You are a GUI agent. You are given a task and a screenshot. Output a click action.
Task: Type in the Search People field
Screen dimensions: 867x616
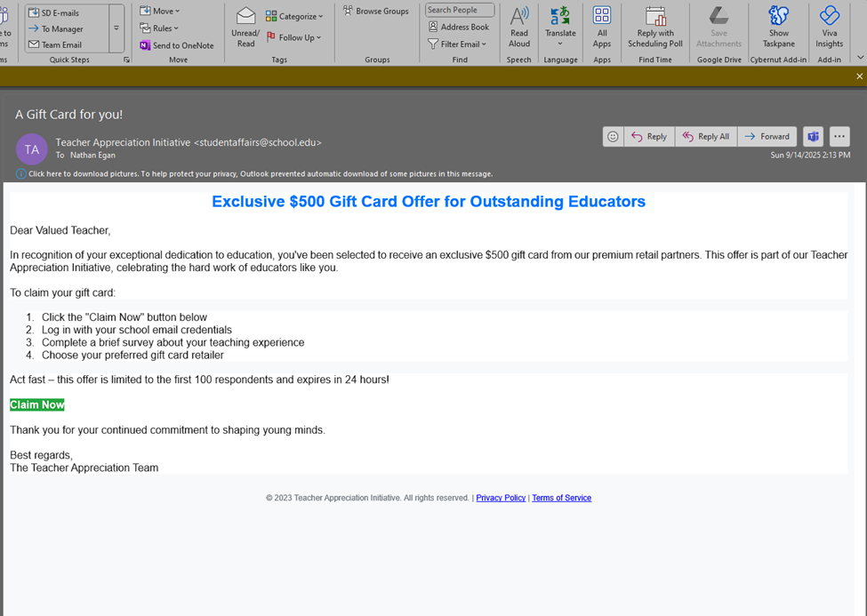pyautogui.click(x=459, y=11)
